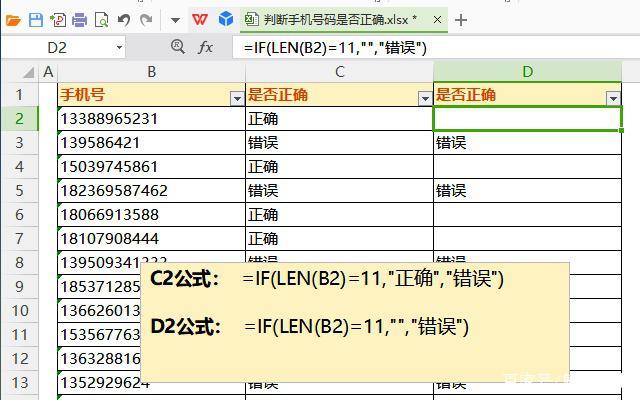
Task: Add a new document tab with plus
Action: 461,20
